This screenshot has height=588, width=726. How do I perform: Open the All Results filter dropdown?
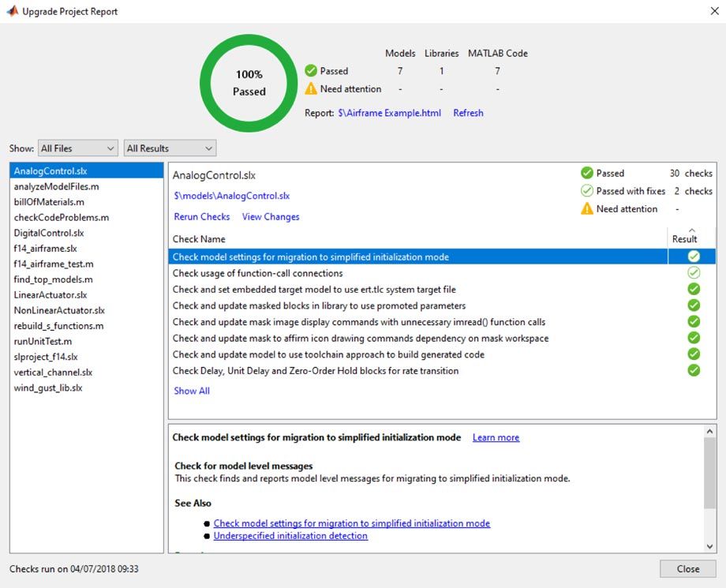coord(170,148)
